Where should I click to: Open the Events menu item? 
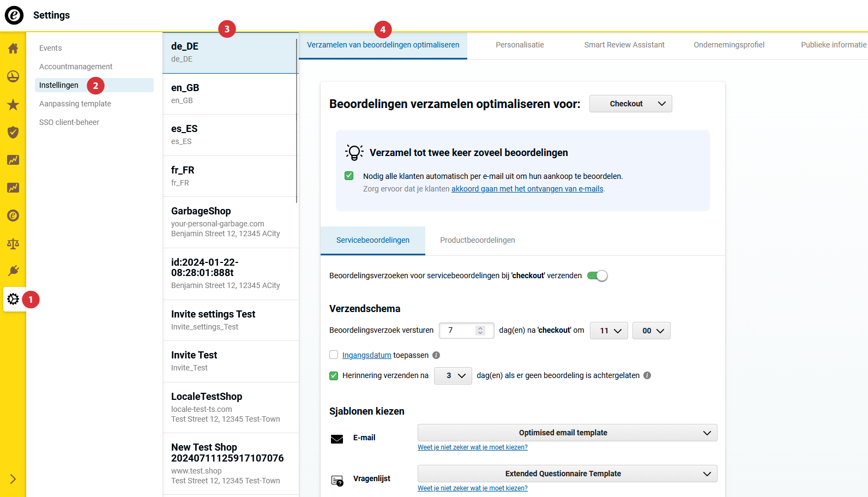(51, 48)
